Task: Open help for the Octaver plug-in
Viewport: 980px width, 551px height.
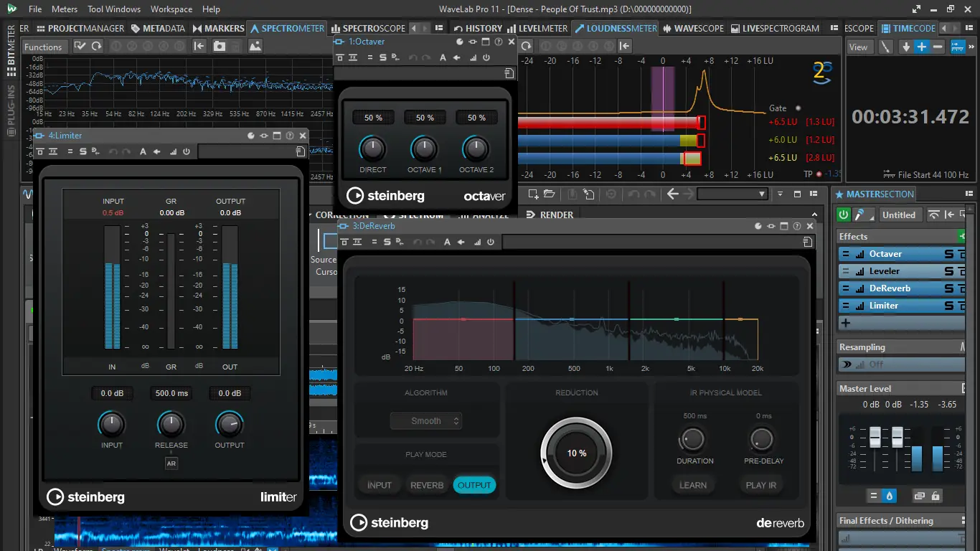Action: pyautogui.click(x=499, y=42)
